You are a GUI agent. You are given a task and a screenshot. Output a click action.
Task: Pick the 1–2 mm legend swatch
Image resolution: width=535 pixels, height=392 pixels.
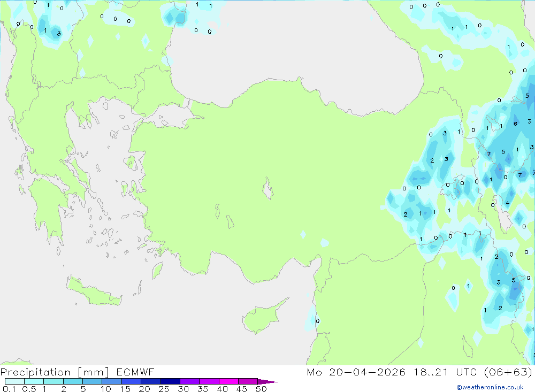pos(53,381)
